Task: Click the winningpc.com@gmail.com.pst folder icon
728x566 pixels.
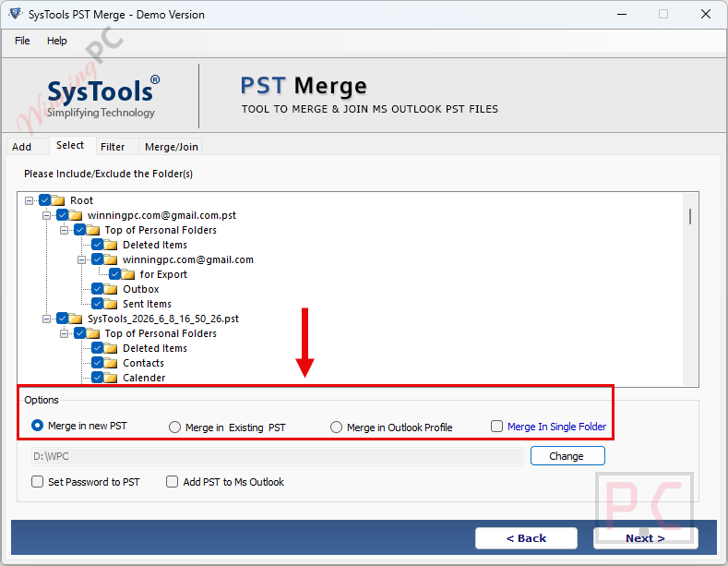Action: [76, 216]
